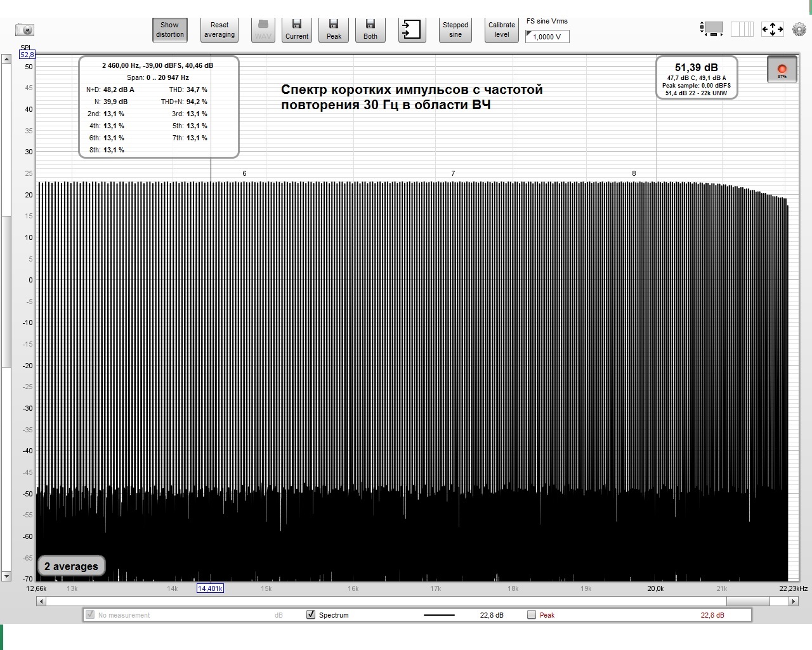812x650 pixels.
Task: Click the THD 34,7 % value
Action: [x=197, y=90]
